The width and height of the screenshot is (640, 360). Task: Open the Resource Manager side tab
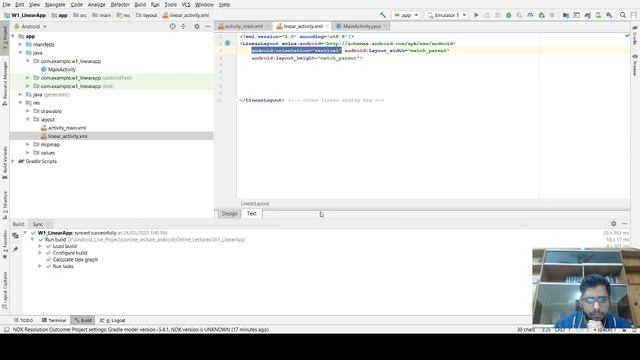pos(5,84)
